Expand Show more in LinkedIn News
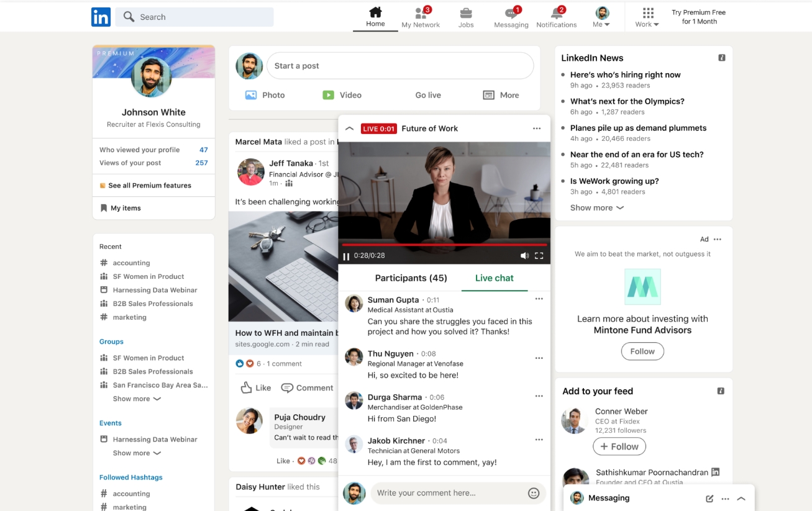The width and height of the screenshot is (812, 511). (597, 208)
